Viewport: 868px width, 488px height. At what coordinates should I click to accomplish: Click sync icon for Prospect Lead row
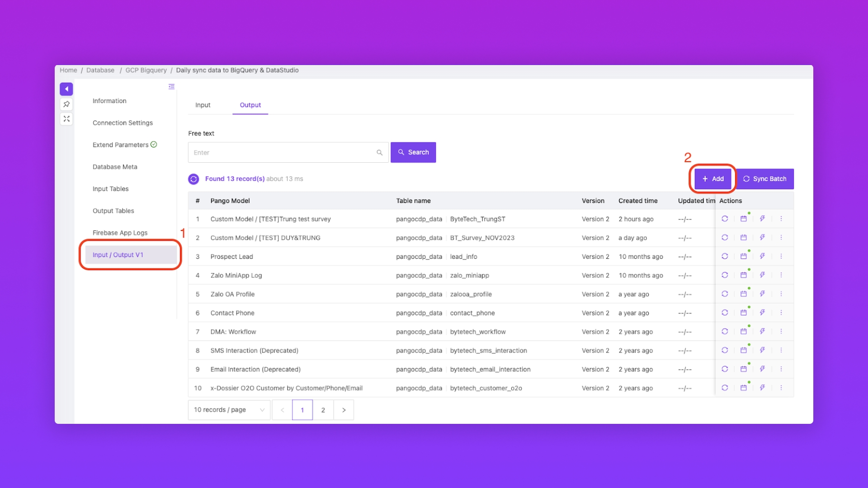pos(725,256)
